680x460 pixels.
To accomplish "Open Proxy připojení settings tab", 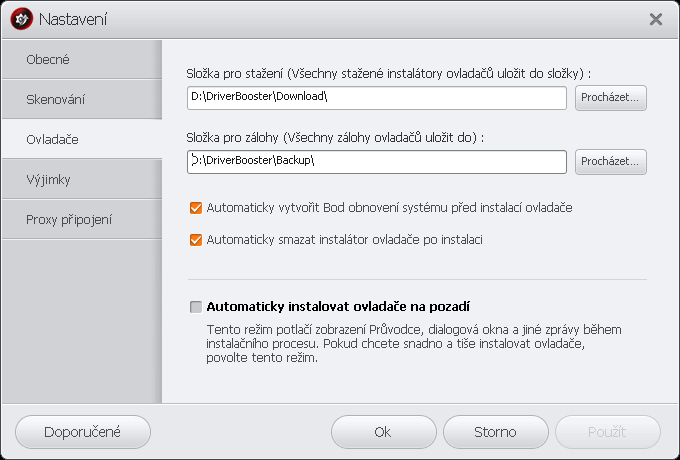I will point(80,219).
